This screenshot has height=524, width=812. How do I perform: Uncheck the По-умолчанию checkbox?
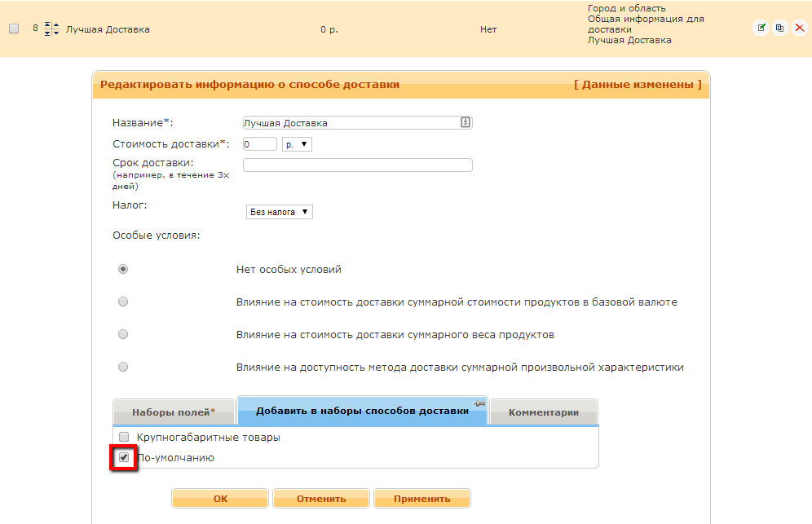click(124, 458)
